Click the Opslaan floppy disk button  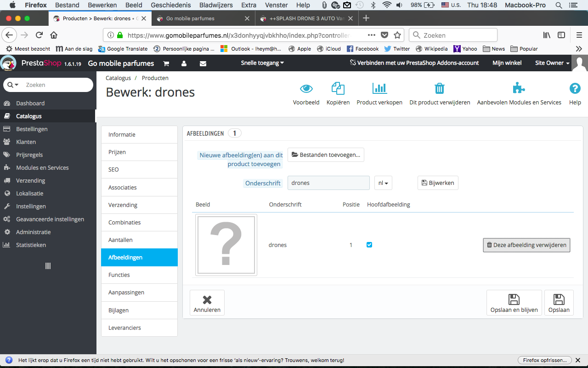[559, 303]
